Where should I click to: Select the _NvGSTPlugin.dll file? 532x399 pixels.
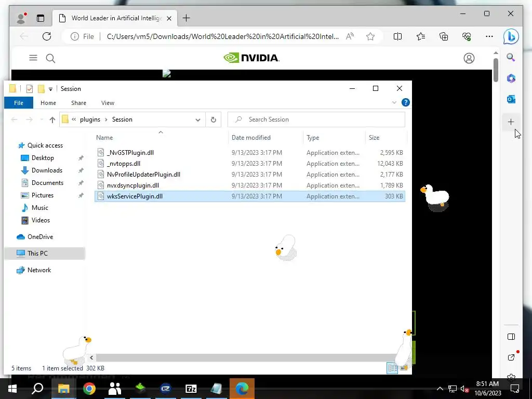[x=250, y=153]
